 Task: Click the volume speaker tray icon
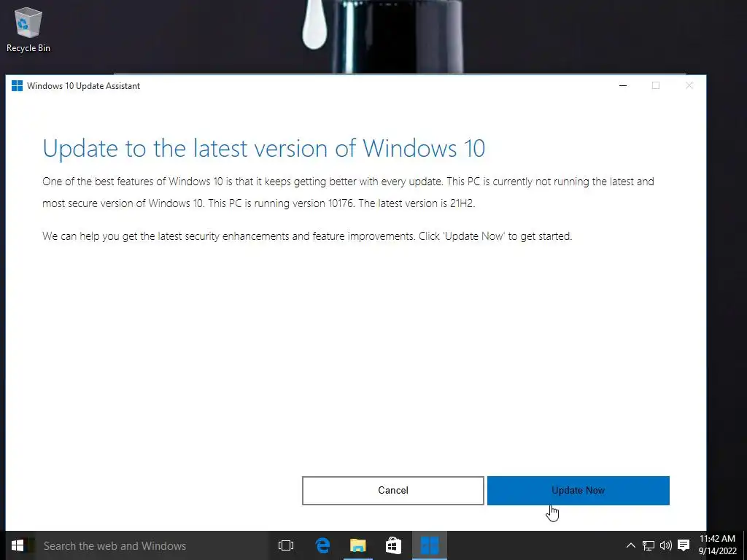tap(665, 545)
